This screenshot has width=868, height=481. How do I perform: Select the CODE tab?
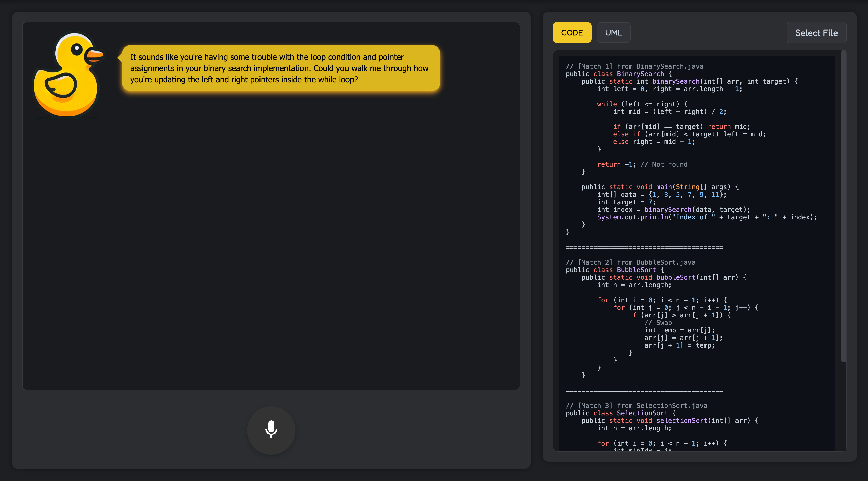click(x=572, y=33)
